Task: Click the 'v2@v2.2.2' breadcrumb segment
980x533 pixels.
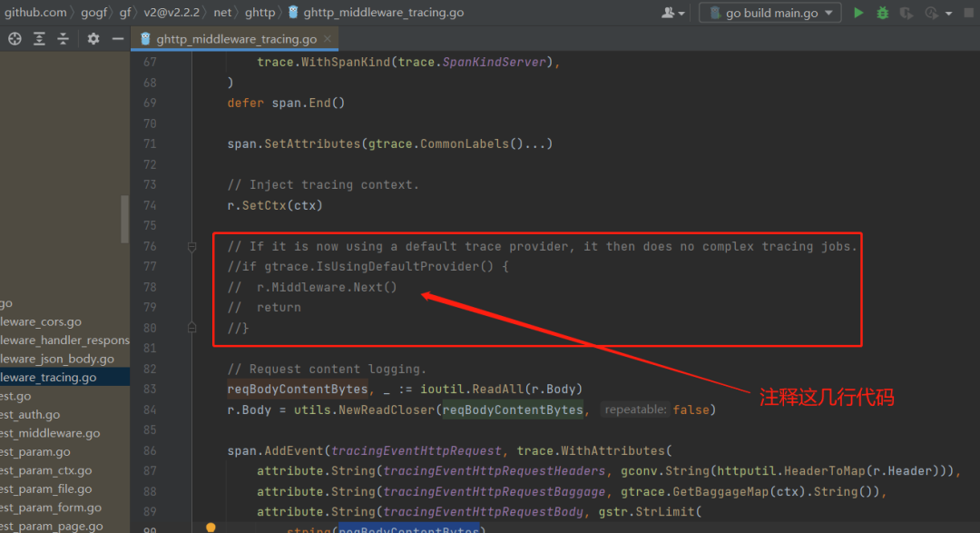Action: (x=171, y=13)
